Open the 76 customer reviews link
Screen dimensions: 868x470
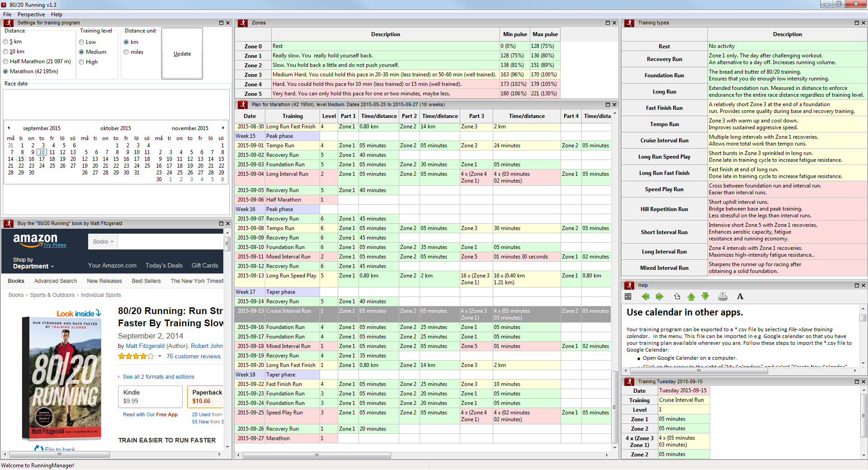(x=193, y=357)
